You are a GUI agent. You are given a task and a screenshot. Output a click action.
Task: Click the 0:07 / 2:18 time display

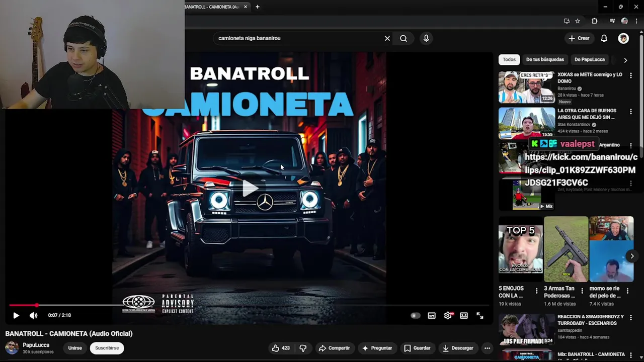tap(59, 315)
